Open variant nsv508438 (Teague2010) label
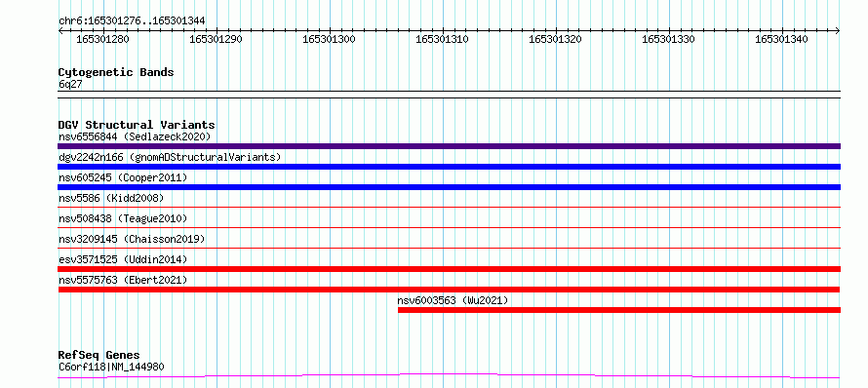This screenshot has width=868, height=388. click(x=123, y=218)
